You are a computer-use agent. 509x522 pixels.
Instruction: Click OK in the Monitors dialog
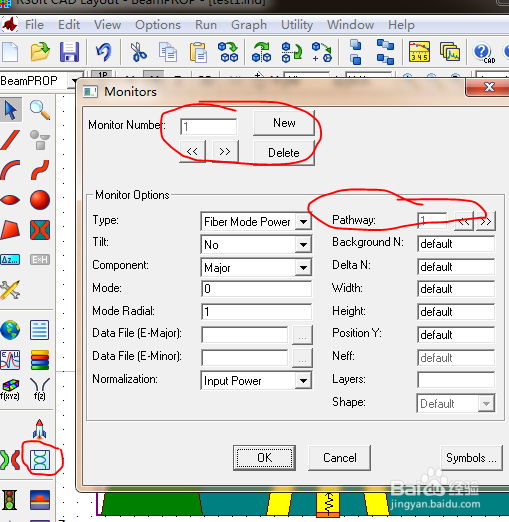tap(264, 458)
